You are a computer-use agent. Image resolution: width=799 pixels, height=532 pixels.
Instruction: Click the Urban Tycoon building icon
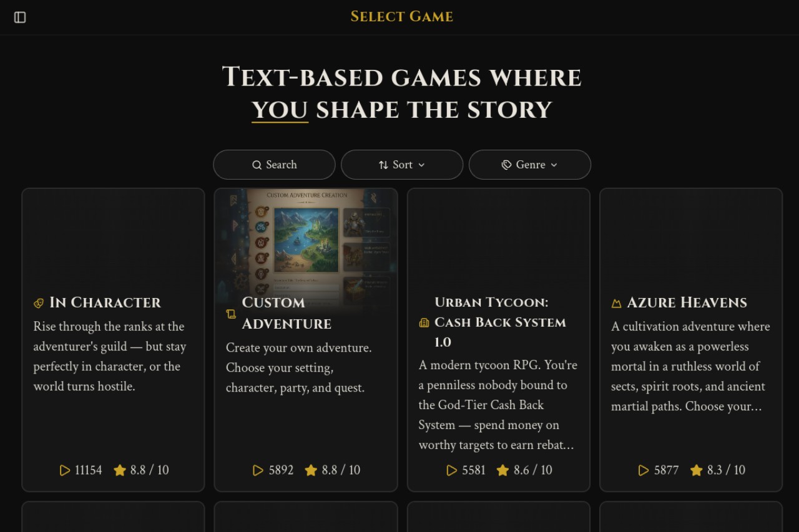point(424,322)
